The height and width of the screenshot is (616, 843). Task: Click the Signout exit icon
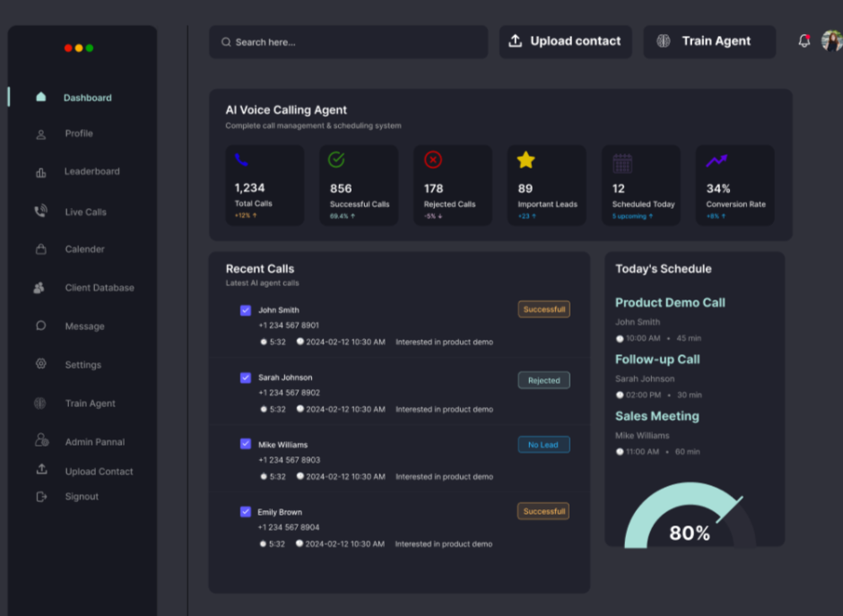pyautogui.click(x=41, y=497)
